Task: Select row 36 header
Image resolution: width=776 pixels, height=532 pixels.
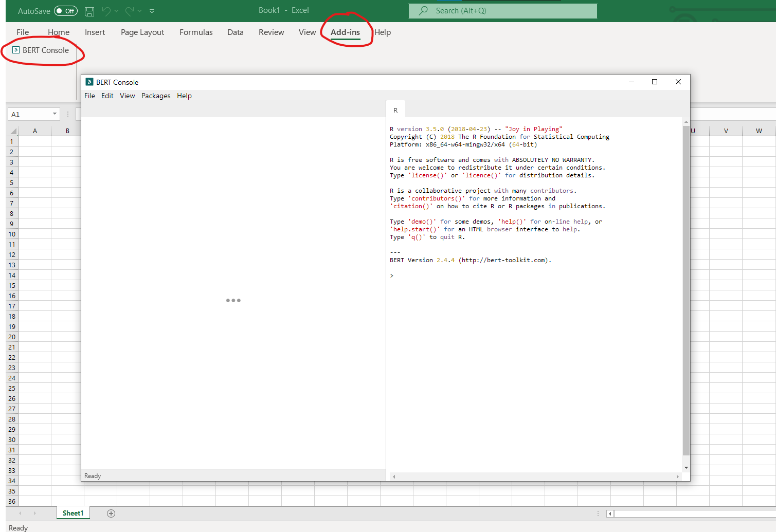Action: pyautogui.click(x=12, y=501)
